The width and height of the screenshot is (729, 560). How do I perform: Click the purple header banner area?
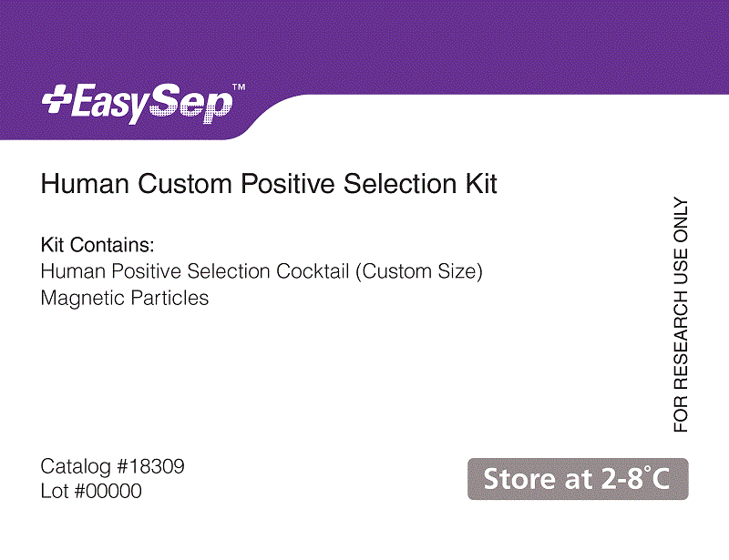pyautogui.click(x=364, y=46)
